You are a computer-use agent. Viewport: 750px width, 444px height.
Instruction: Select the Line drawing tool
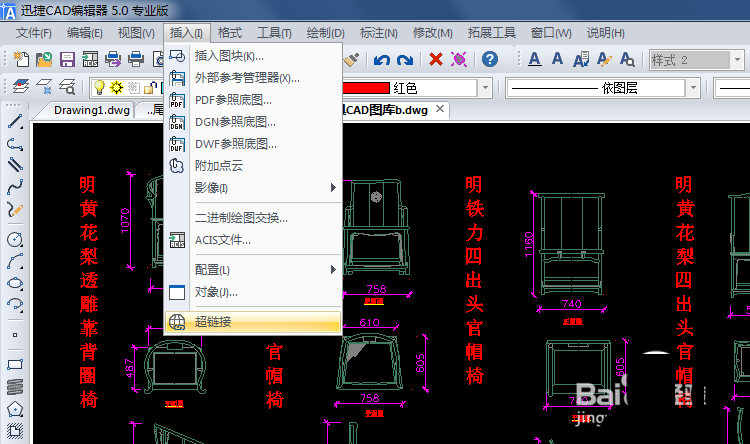pyautogui.click(x=15, y=122)
